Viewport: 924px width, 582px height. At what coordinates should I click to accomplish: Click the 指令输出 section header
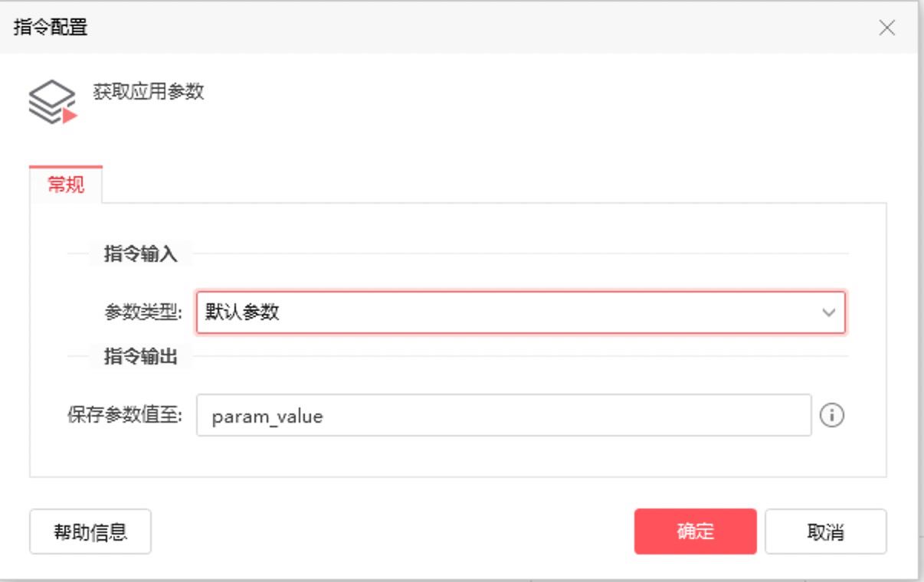point(140,356)
